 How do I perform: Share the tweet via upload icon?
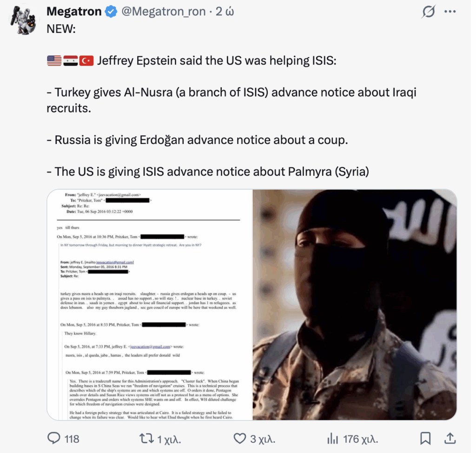point(450,439)
